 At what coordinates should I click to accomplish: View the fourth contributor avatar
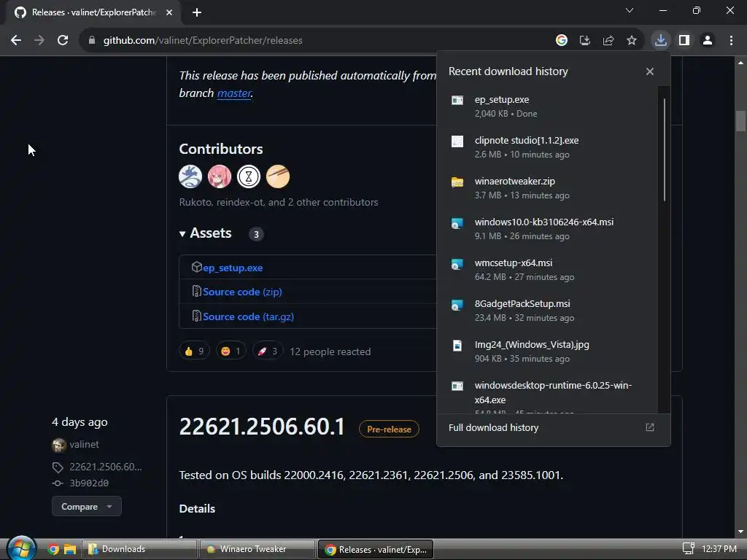tap(278, 176)
